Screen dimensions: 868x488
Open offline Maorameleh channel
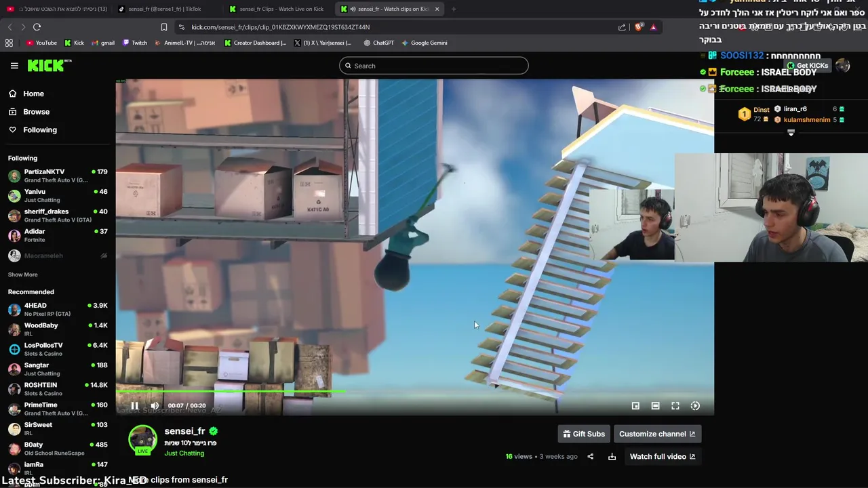pos(58,256)
